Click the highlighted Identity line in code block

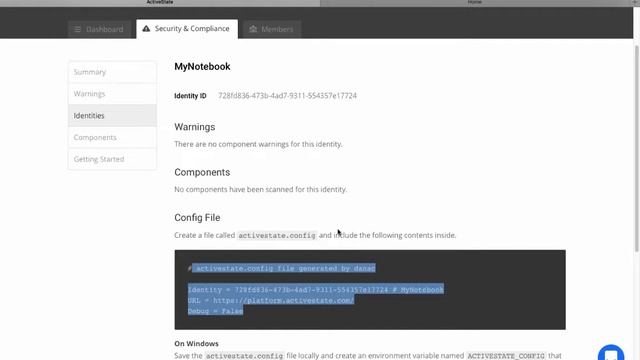click(316, 290)
